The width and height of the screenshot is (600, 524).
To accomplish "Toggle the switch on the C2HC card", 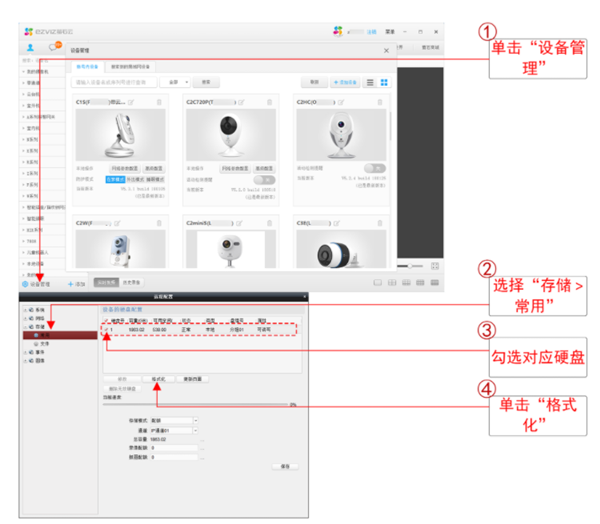I will coord(374,167).
